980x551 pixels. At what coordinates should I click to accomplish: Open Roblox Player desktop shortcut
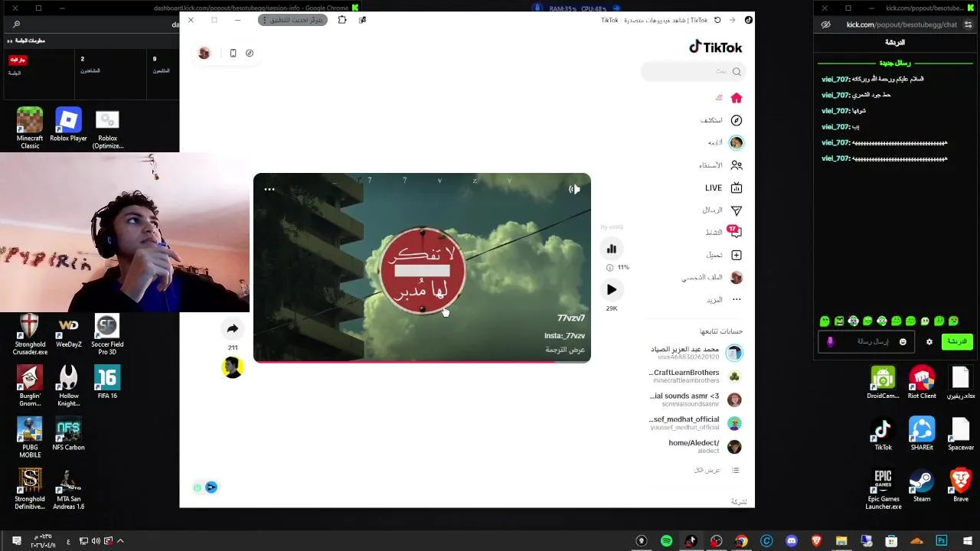pos(68,124)
